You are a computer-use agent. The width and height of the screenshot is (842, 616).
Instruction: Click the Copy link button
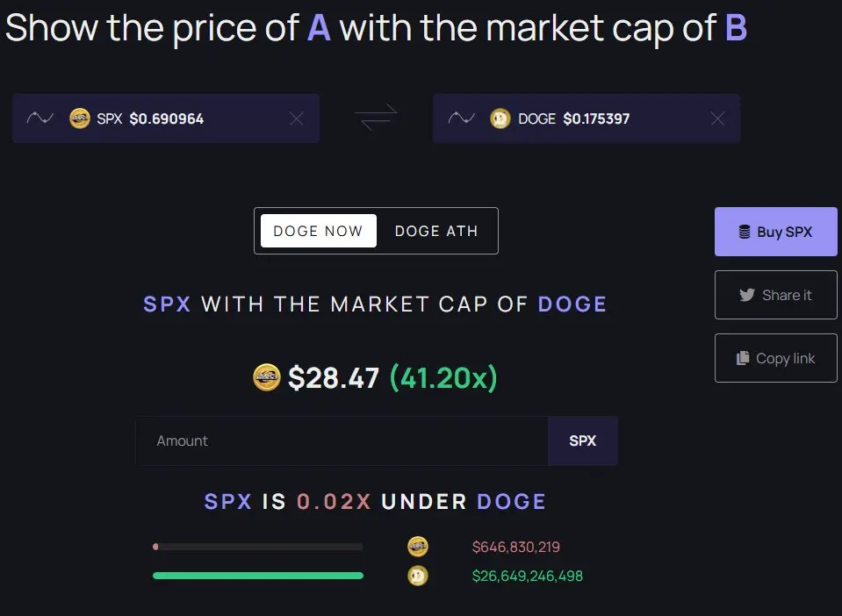(775, 358)
